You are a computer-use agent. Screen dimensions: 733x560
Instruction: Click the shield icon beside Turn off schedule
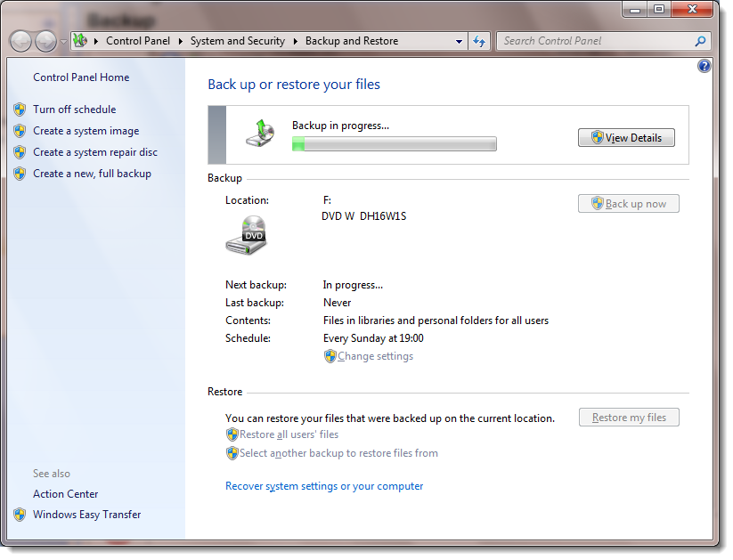pyautogui.click(x=20, y=110)
